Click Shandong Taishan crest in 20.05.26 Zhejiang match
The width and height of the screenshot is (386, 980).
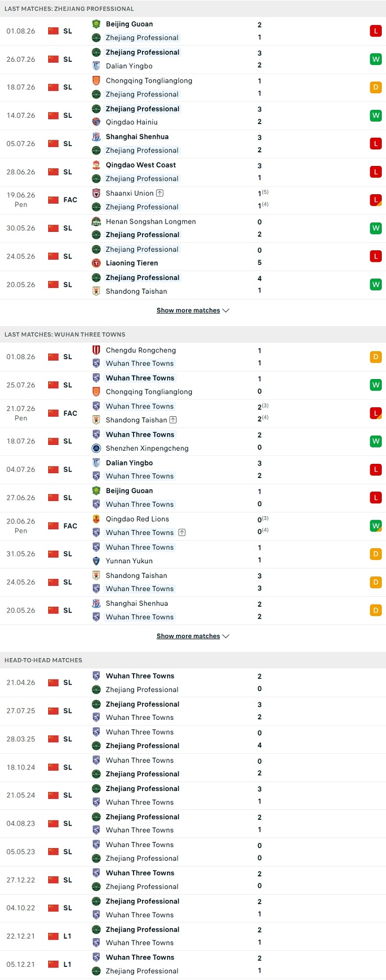coord(96,291)
